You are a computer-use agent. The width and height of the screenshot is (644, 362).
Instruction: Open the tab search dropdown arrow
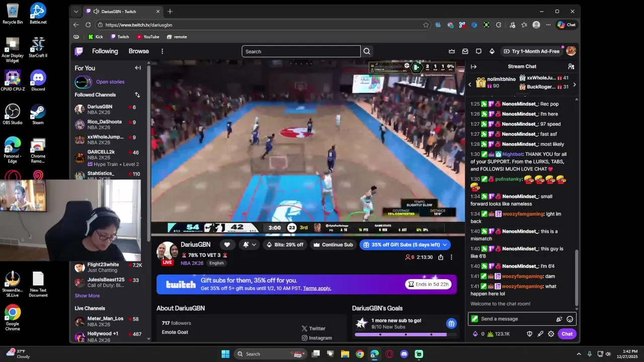[x=76, y=11]
